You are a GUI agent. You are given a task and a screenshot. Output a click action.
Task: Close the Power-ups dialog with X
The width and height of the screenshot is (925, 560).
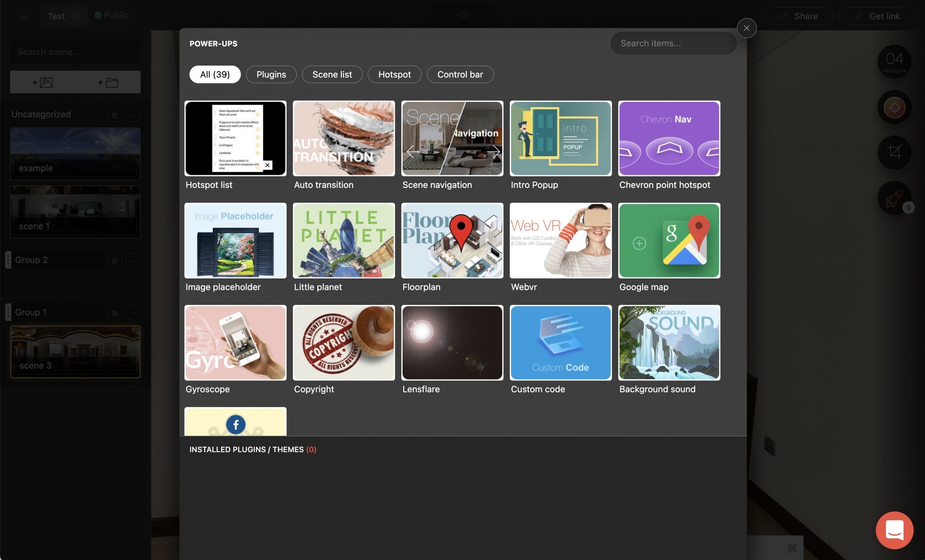pyautogui.click(x=746, y=28)
